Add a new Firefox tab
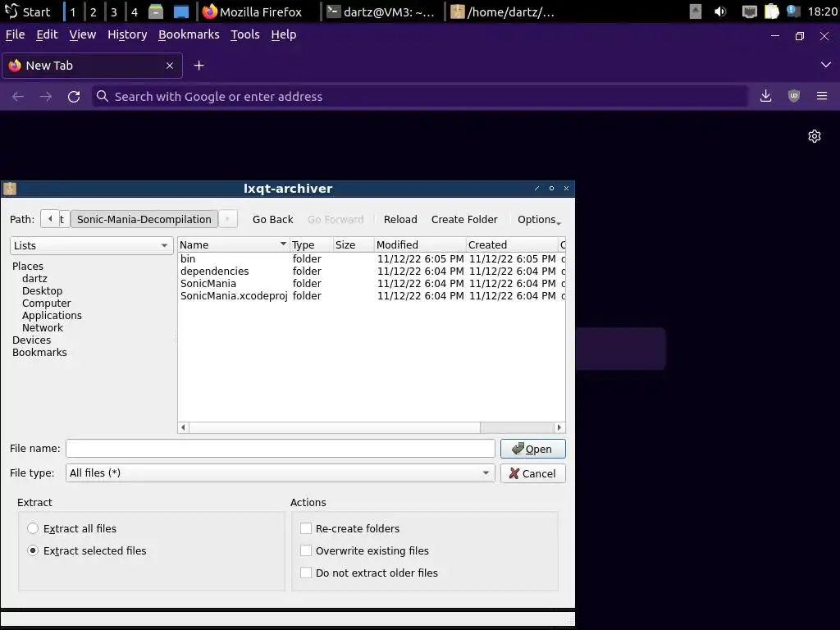The width and height of the screenshot is (840, 630). [x=199, y=66]
